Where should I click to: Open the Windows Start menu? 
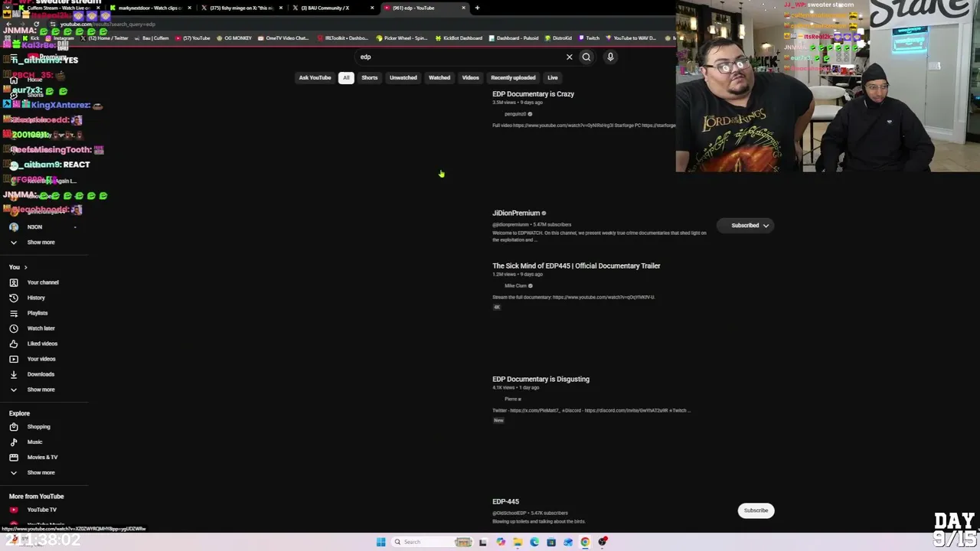(381, 542)
